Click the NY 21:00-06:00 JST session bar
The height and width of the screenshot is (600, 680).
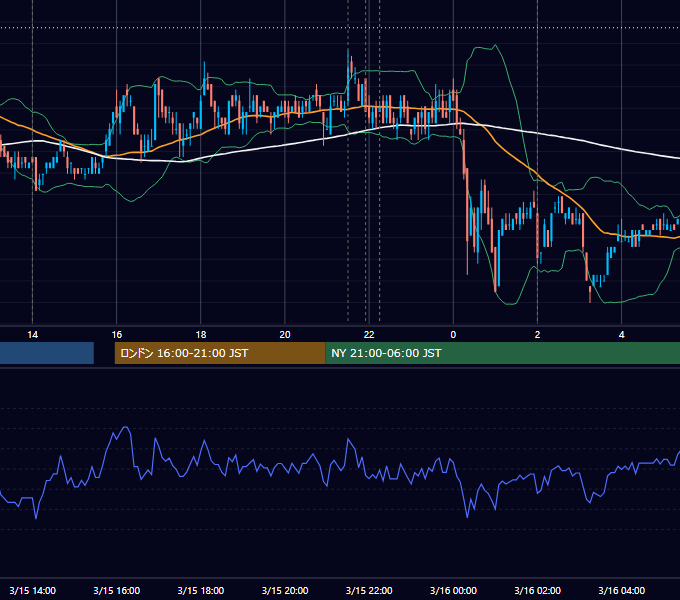pyautogui.click(x=503, y=353)
